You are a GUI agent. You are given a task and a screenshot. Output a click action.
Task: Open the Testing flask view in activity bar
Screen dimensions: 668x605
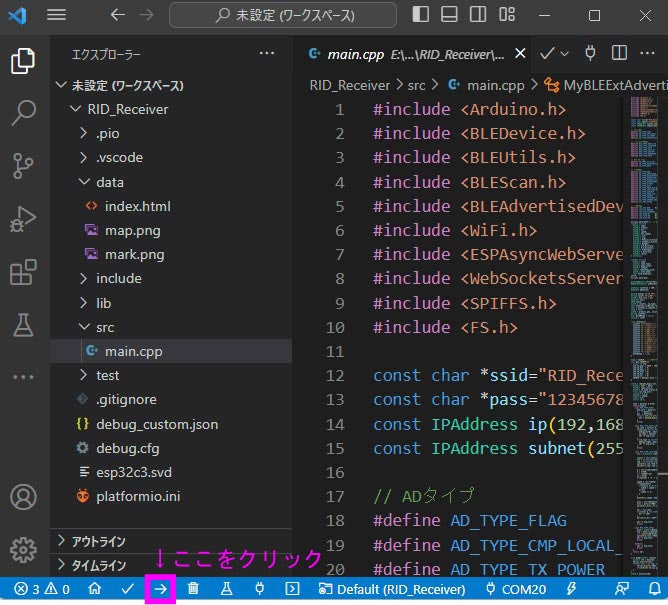click(23, 325)
